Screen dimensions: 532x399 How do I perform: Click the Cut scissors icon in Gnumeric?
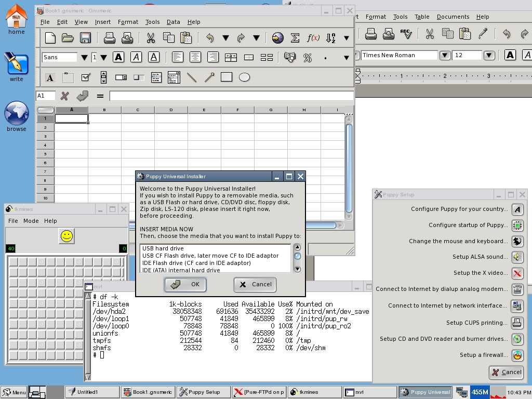[x=151, y=37]
